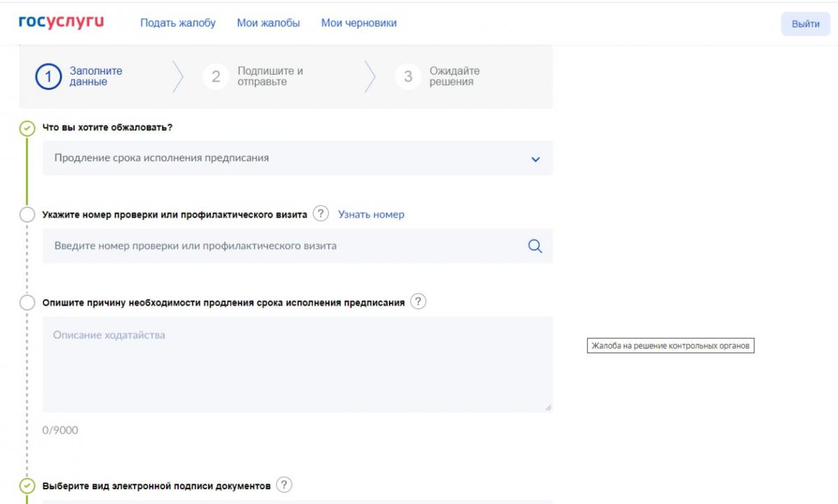Click the chevron arrow of complaint type dropdown
This screenshot has width=838, height=504.
pyautogui.click(x=536, y=159)
